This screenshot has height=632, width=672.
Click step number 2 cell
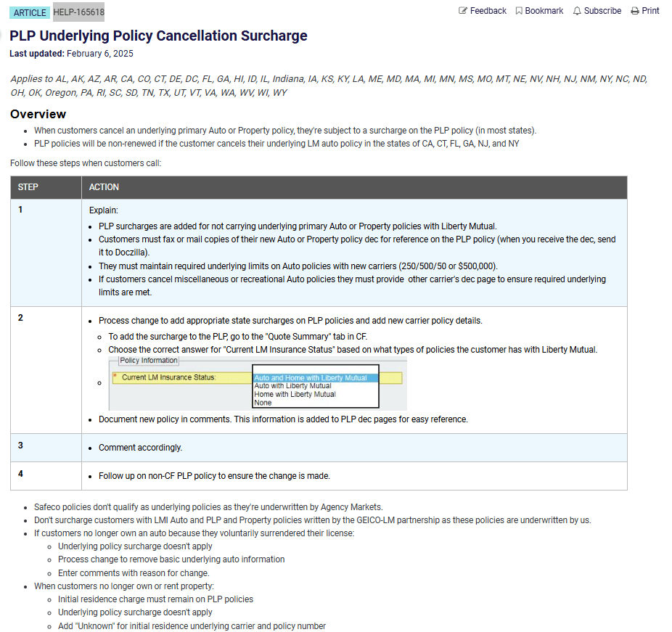[x=46, y=370]
